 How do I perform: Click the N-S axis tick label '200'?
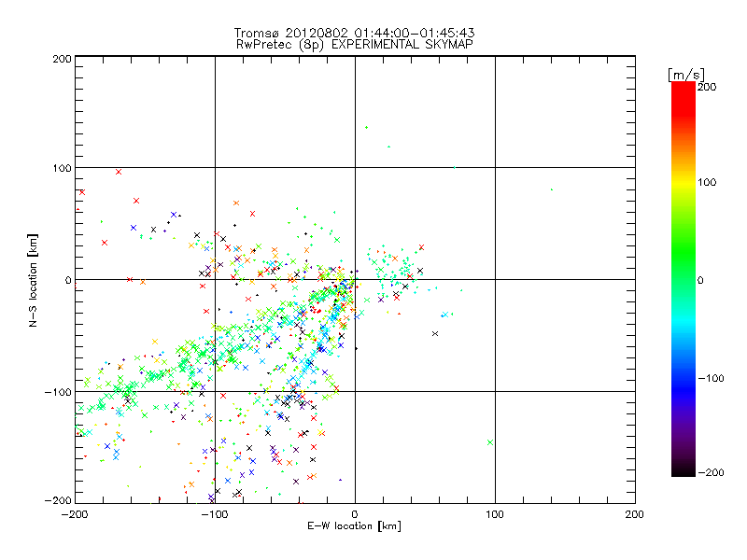(x=62, y=59)
